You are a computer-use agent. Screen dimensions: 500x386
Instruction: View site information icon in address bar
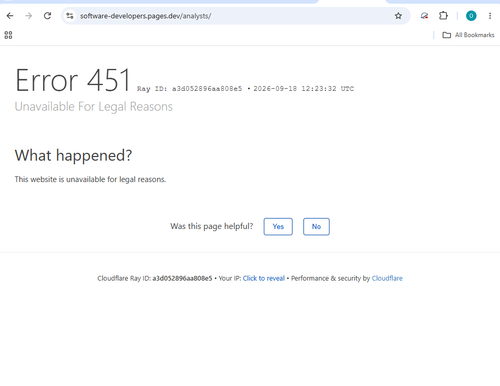70,16
